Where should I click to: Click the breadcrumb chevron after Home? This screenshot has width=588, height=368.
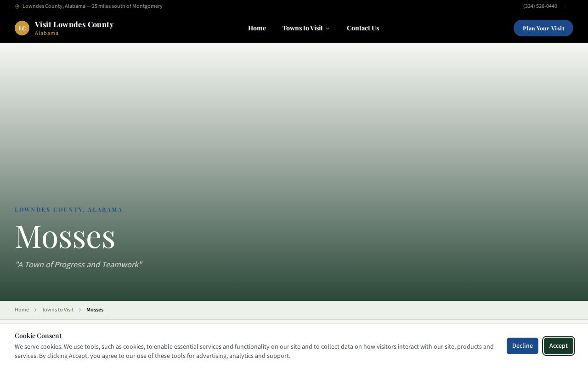[x=35, y=310]
